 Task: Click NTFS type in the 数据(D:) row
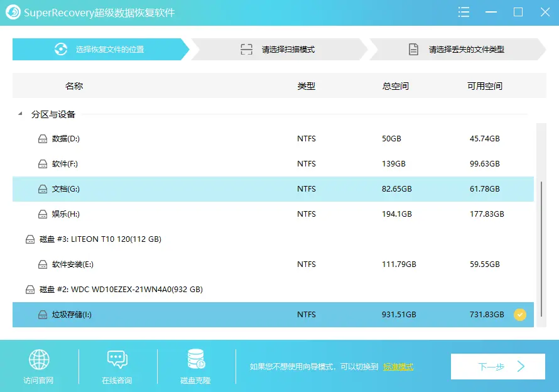[x=307, y=139]
